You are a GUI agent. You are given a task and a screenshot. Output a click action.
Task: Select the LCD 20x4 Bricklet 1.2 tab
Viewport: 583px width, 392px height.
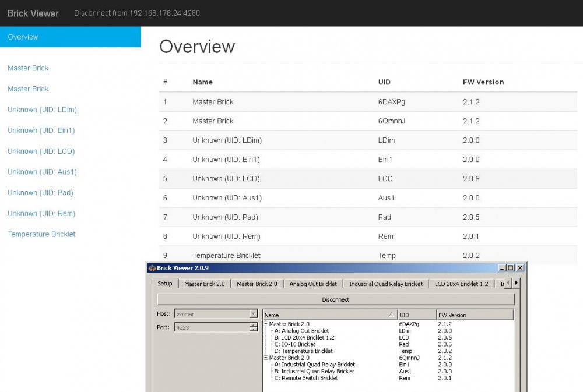(x=461, y=284)
